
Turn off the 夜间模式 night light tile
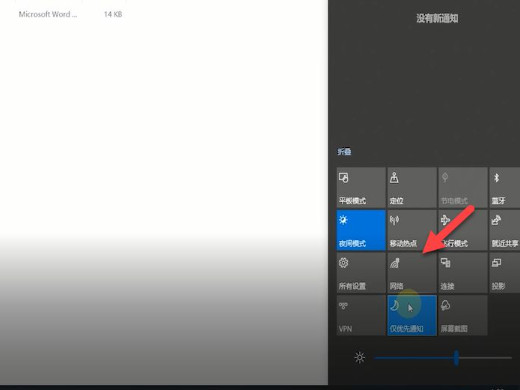(x=361, y=230)
